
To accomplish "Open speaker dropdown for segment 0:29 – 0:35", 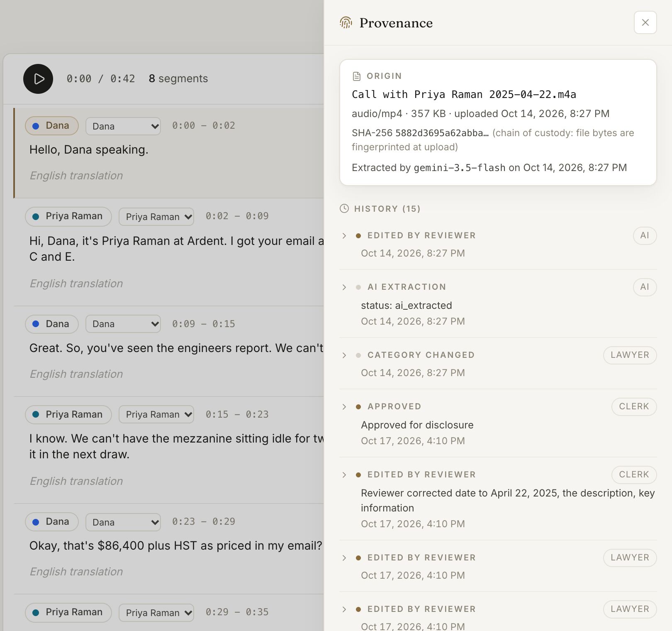I will (156, 613).
